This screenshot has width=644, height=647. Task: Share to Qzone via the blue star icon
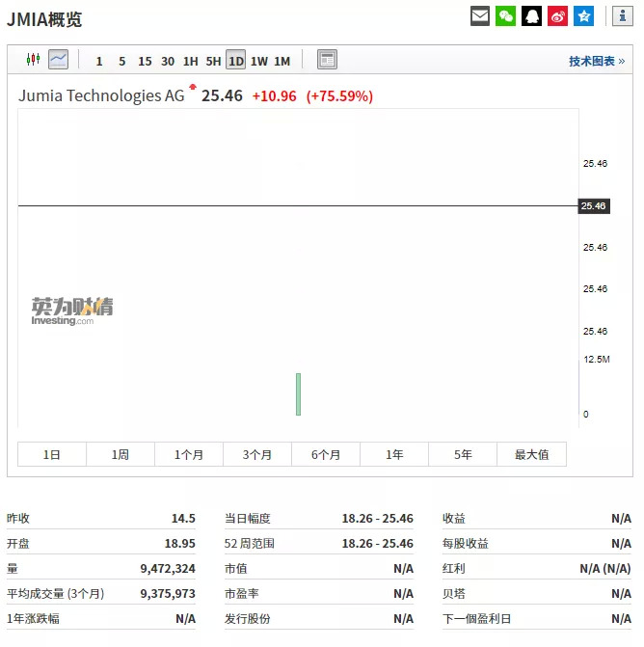point(584,16)
